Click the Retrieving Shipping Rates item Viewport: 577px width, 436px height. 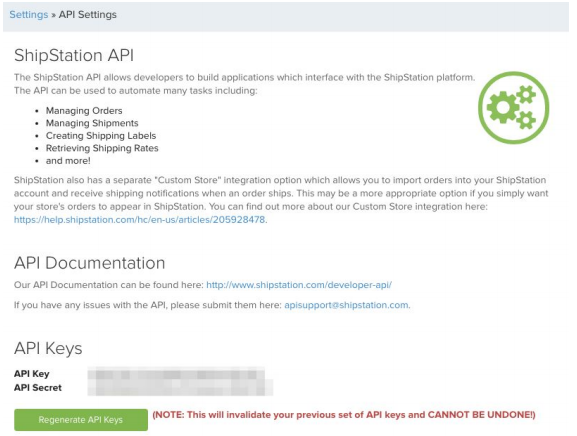[102, 148]
